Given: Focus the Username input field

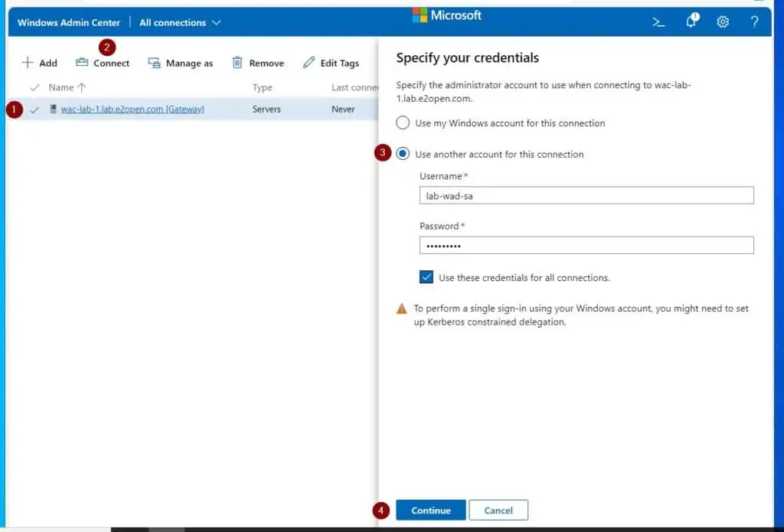Looking at the screenshot, I should pos(586,195).
